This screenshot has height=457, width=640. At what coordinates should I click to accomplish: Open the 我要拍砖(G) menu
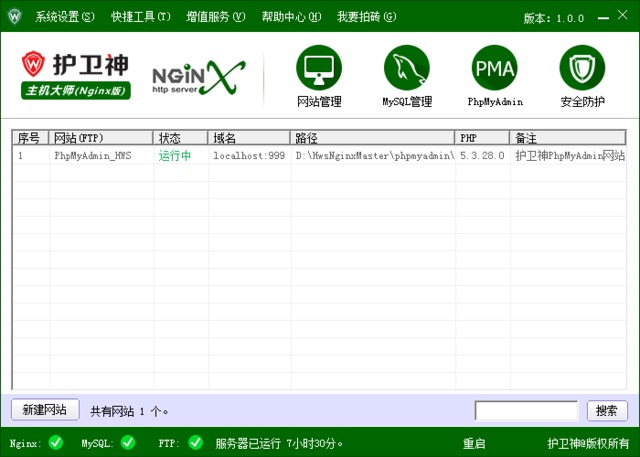pos(366,17)
